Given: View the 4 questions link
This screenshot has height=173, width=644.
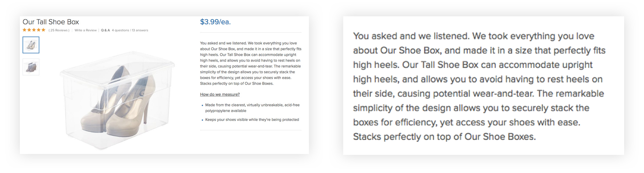Looking at the screenshot, I should [121, 30].
